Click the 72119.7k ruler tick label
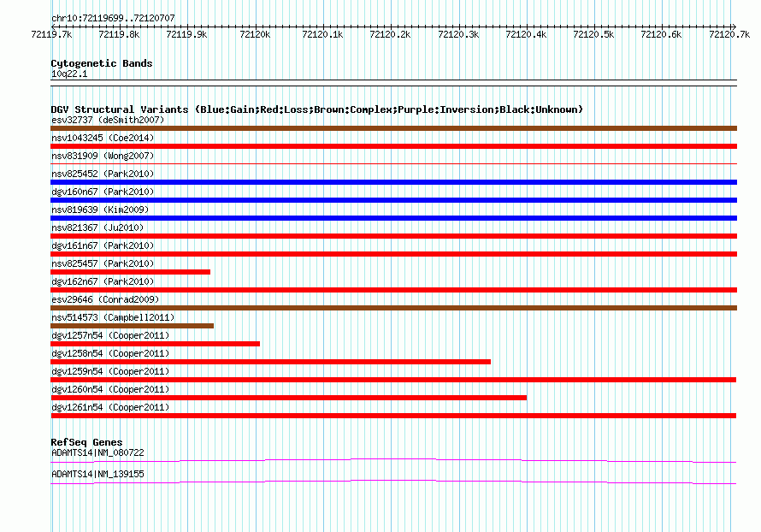761x532 pixels. tap(51, 34)
